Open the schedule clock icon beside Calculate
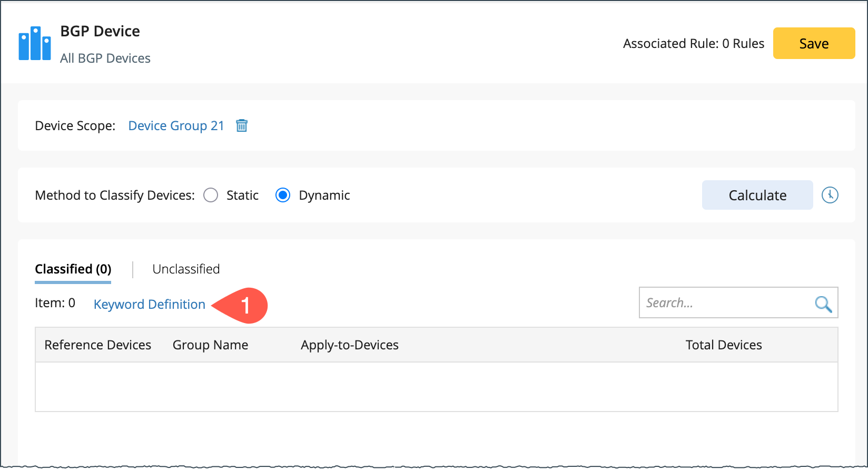The width and height of the screenshot is (868, 469). [x=830, y=195]
